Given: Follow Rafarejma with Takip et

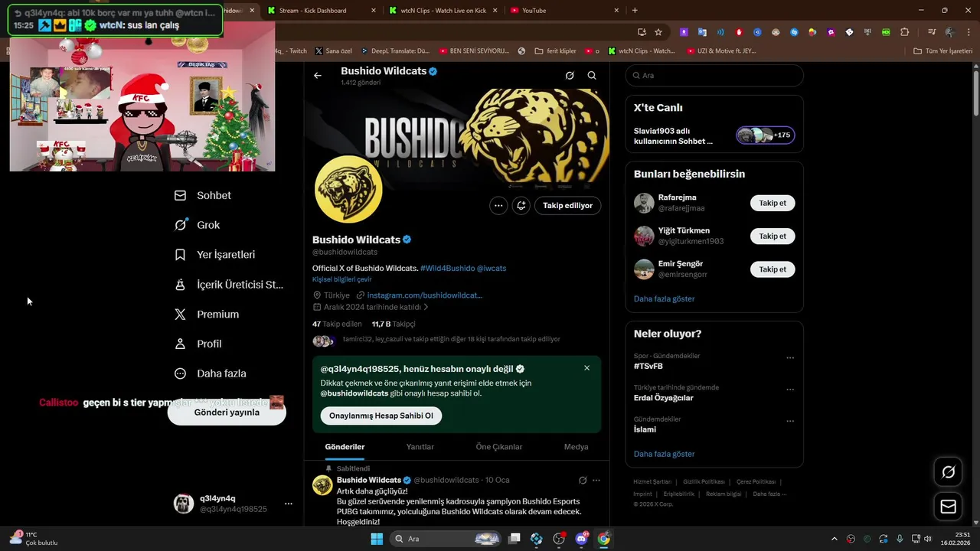Looking at the screenshot, I should [x=773, y=203].
